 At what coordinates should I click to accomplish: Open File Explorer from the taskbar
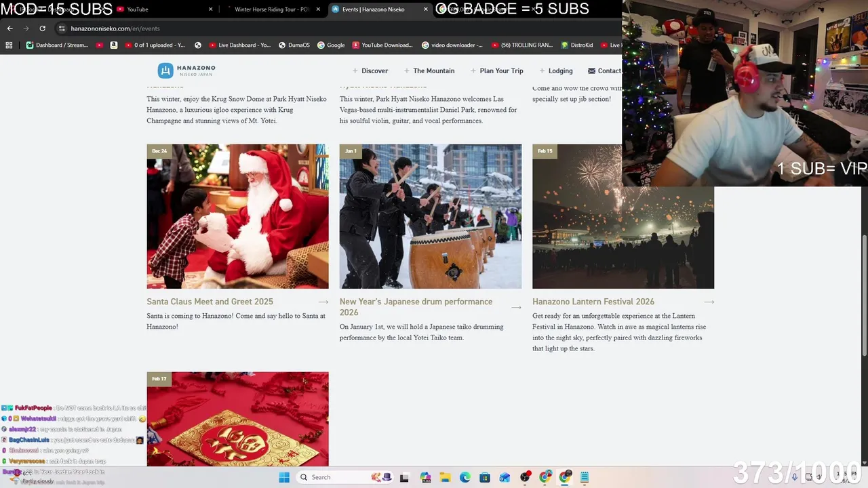click(445, 477)
